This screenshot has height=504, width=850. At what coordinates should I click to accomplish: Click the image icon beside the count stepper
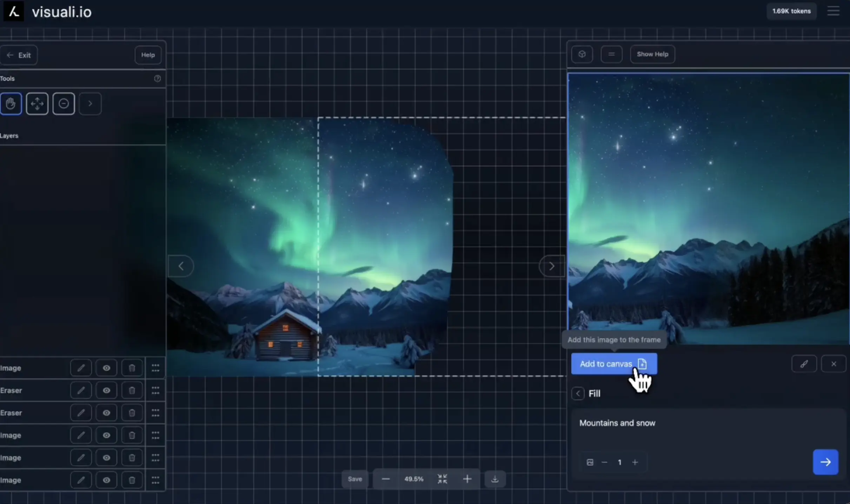(590, 462)
